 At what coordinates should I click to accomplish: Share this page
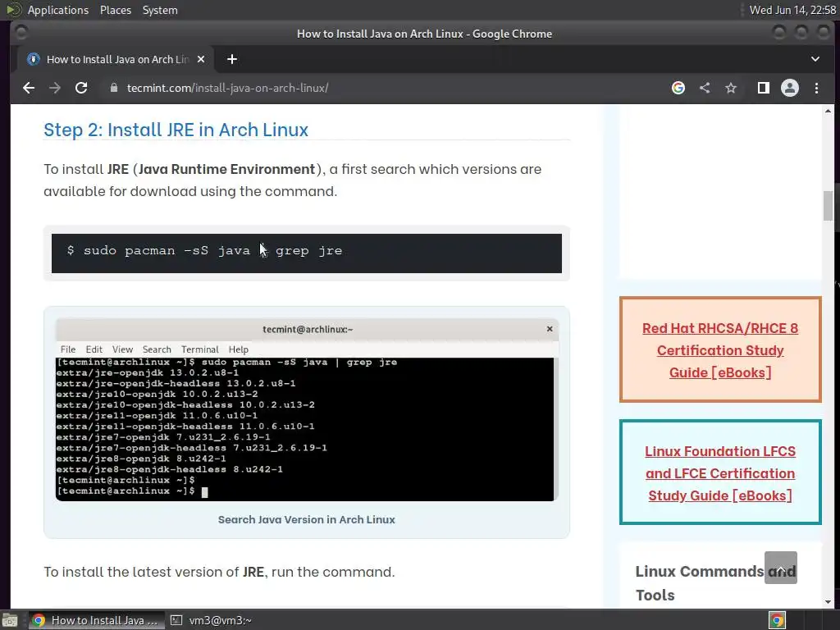[705, 88]
